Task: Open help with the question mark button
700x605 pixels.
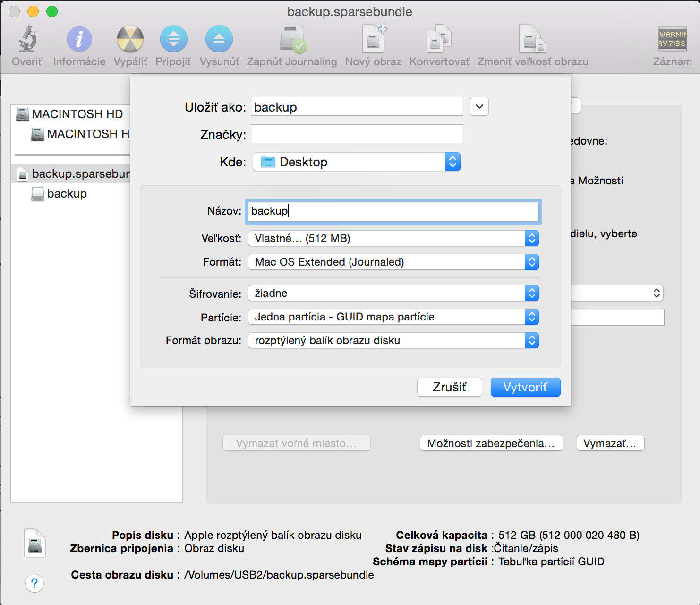Action: point(34,583)
